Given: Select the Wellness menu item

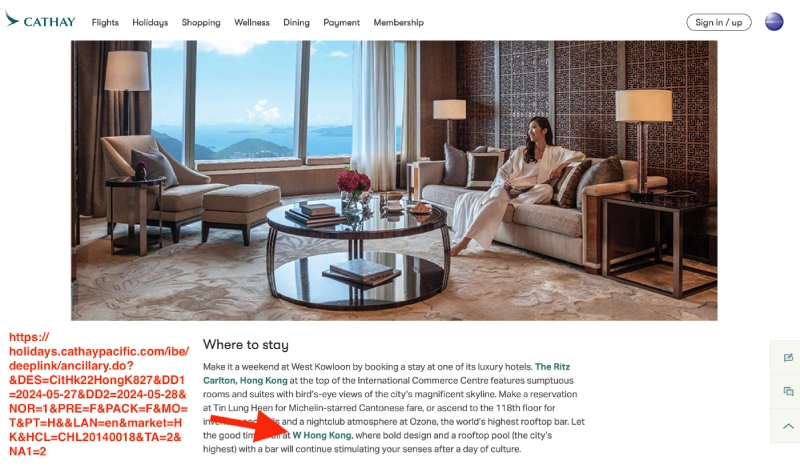Looking at the screenshot, I should [x=252, y=22].
